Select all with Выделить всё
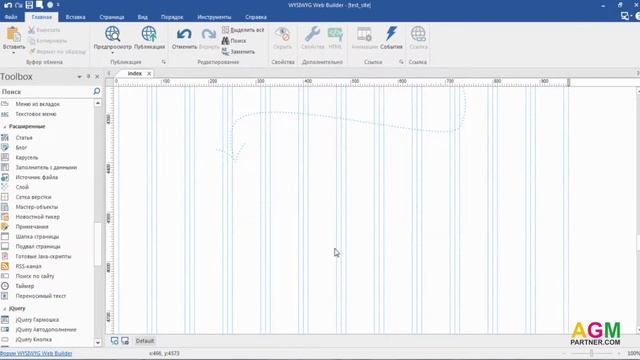Image resolution: width=640 pixels, height=360 pixels. click(x=243, y=30)
